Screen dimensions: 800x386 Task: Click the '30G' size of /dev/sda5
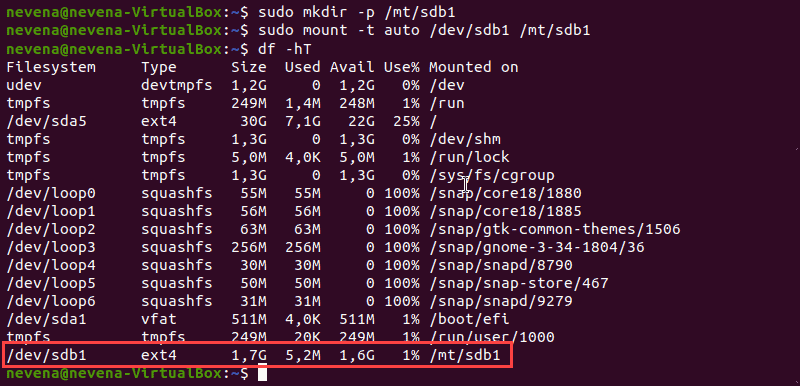coord(253,121)
